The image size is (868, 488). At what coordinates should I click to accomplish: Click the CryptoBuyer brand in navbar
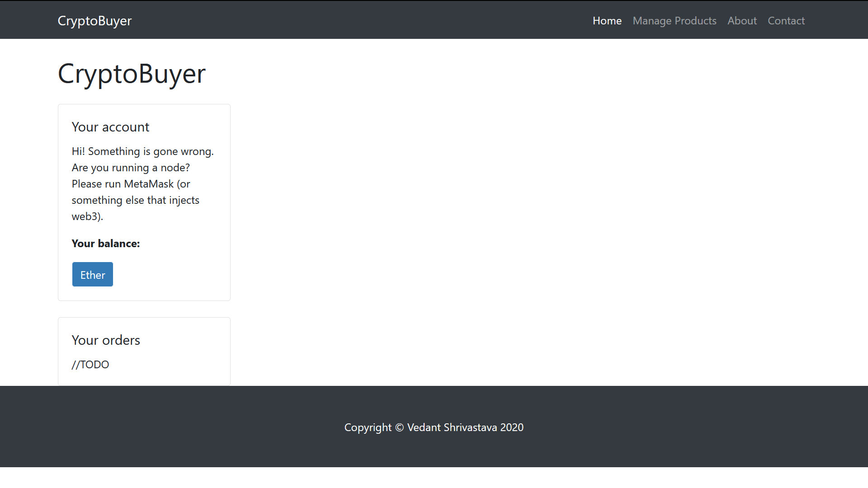(94, 21)
